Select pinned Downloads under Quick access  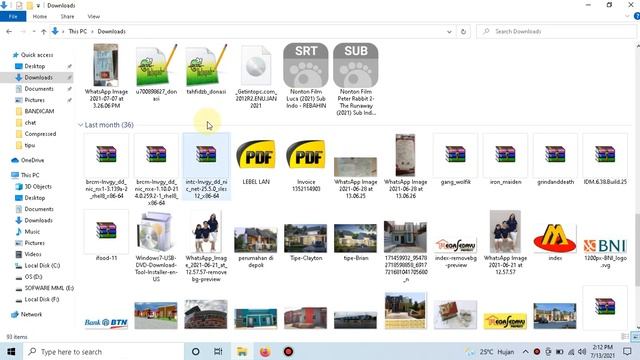coord(38,77)
